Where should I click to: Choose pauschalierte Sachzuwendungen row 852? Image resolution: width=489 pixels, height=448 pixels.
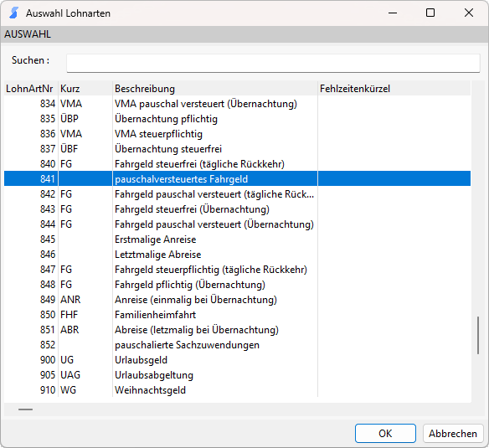[237, 345]
